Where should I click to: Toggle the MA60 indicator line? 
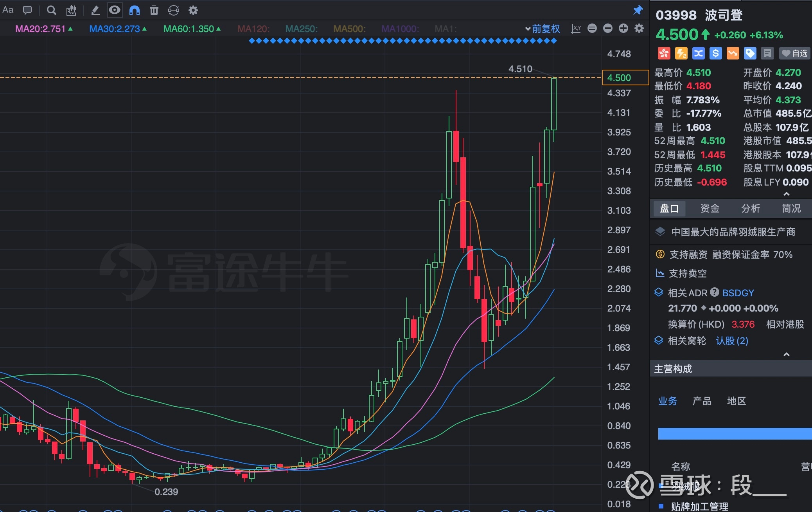coord(192,29)
